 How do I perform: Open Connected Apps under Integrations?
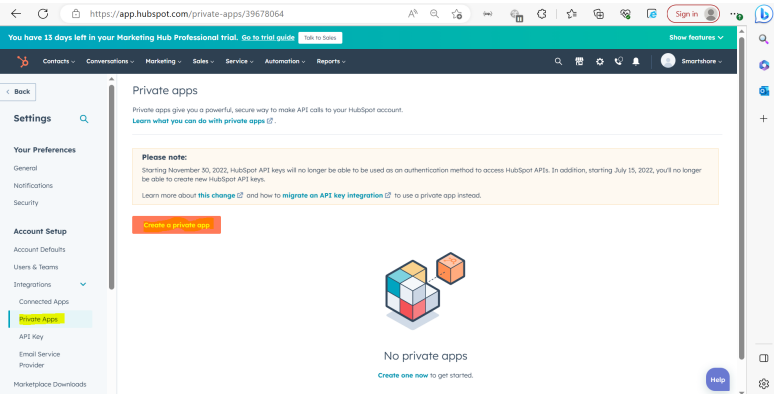(x=44, y=302)
